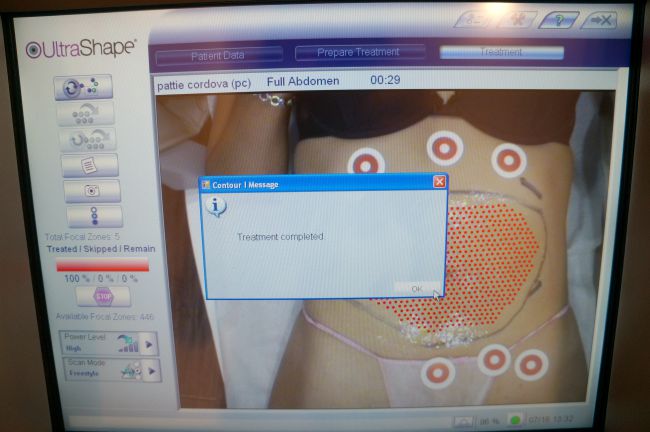650x432 pixels.
Task: Click the red STOP button
Action: (x=103, y=296)
